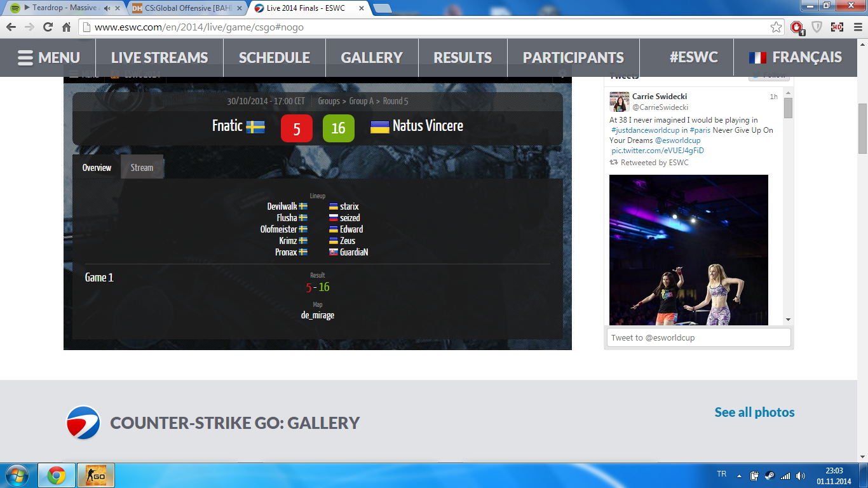The height and width of the screenshot is (488, 868).
Task: Click player GuardiaN in the lineup
Action: [354, 252]
